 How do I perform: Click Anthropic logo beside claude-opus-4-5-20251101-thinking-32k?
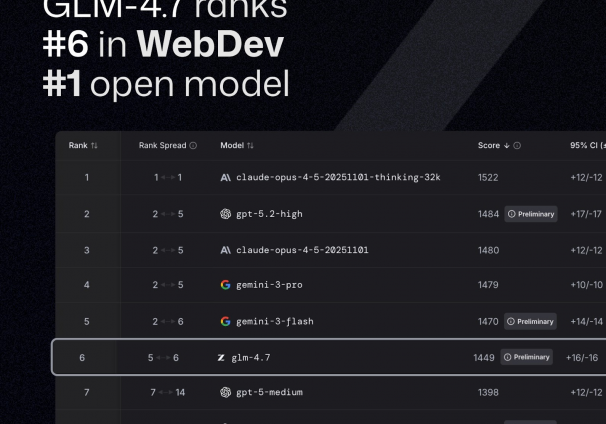point(225,177)
